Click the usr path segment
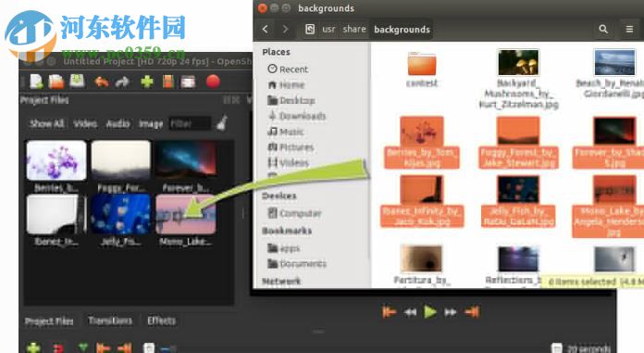The height and width of the screenshot is (353, 644). [328, 30]
